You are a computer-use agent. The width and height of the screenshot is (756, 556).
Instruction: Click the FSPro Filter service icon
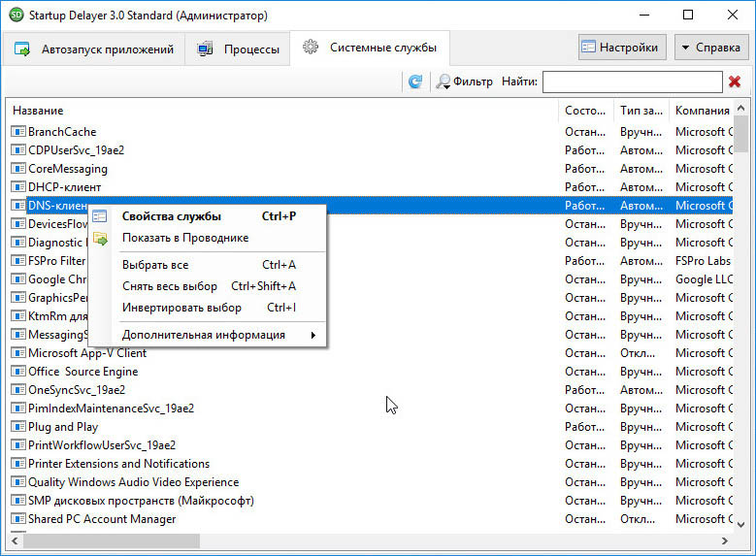17,261
